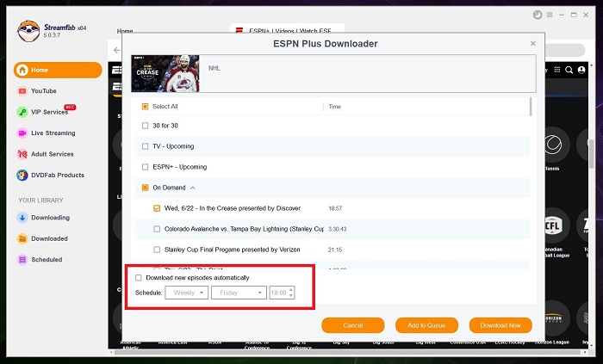The height and width of the screenshot is (364, 603).
Task: Check the TV - Upcoming checkbox
Action: pyautogui.click(x=145, y=146)
